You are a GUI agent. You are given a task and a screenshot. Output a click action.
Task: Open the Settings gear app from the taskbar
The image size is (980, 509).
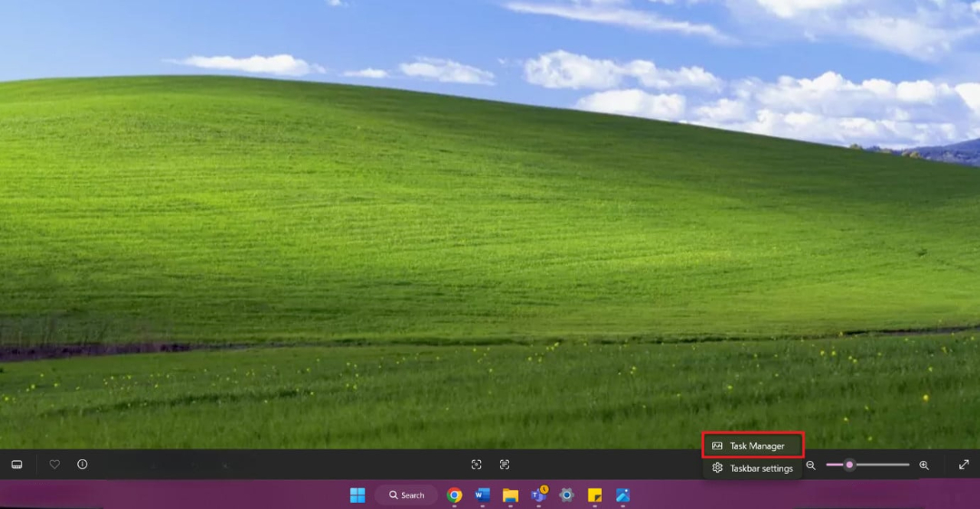click(567, 495)
